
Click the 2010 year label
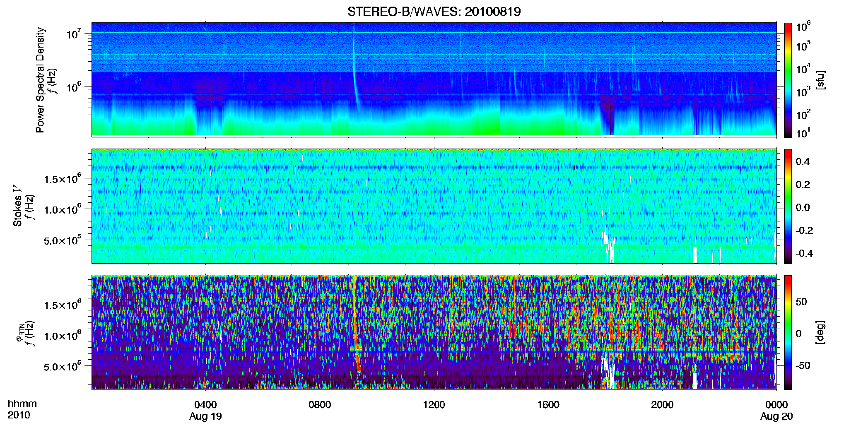[x=19, y=415]
